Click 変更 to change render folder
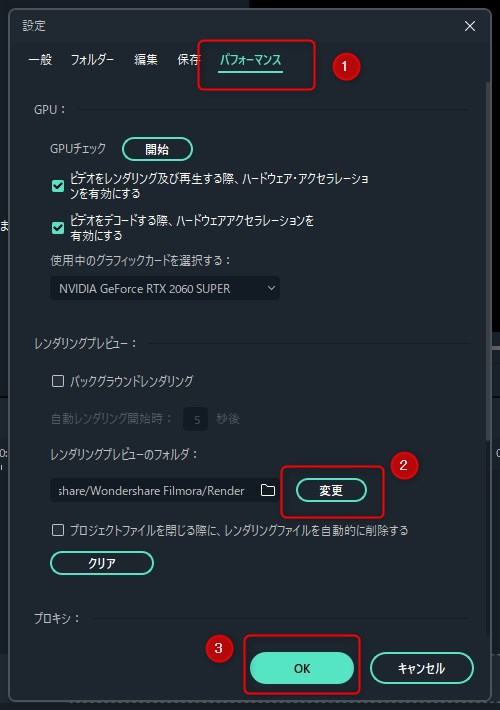The width and height of the screenshot is (500, 710). (331, 490)
